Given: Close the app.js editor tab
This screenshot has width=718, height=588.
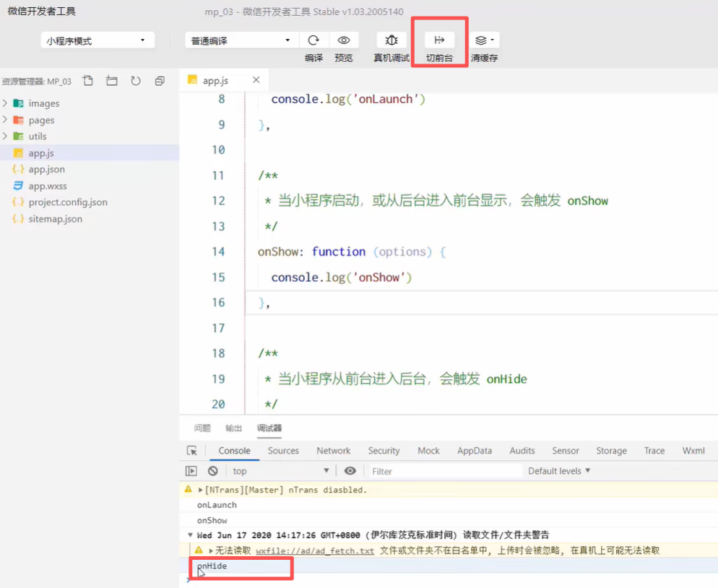Looking at the screenshot, I should click(x=256, y=80).
